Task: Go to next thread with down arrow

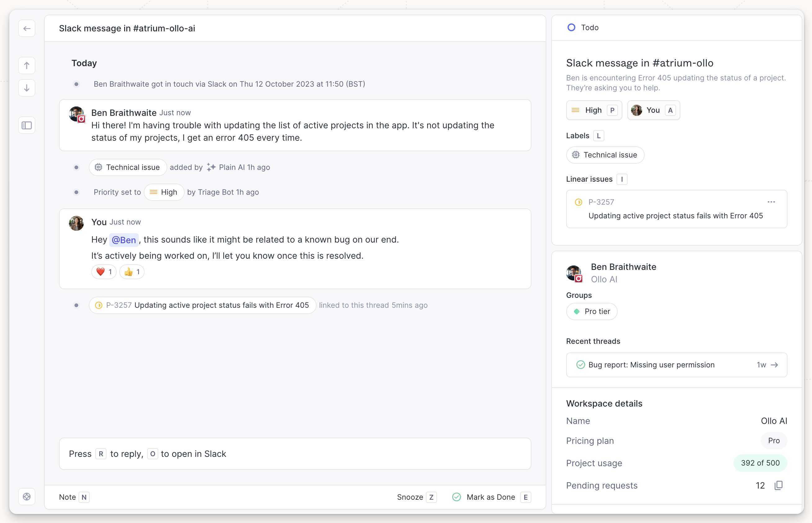Action: 27,88
